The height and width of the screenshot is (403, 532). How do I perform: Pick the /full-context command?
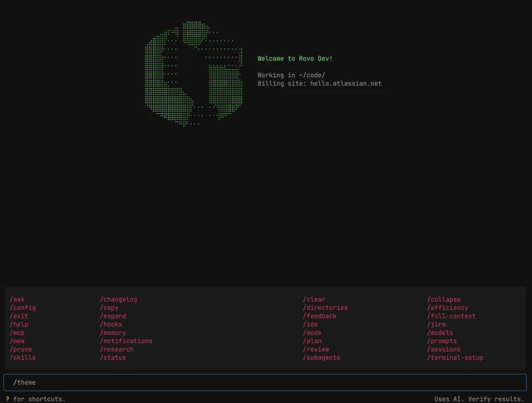(x=451, y=316)
